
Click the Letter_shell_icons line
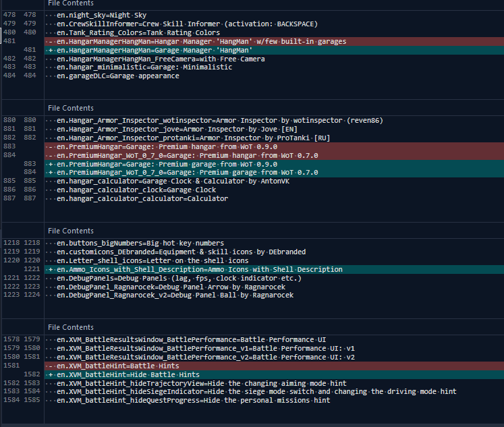click(152, 260)
